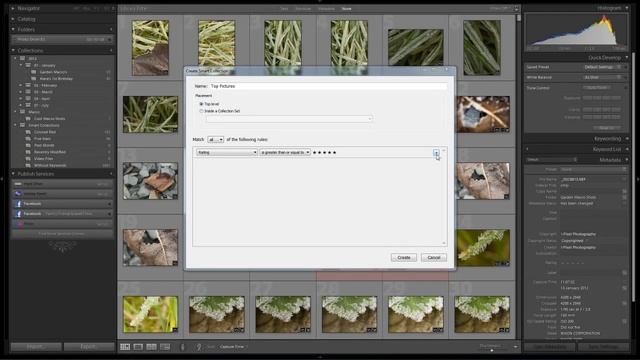Click the Collections panel plus icon
This screenshot has height=360, width=640.
point(111,50)
